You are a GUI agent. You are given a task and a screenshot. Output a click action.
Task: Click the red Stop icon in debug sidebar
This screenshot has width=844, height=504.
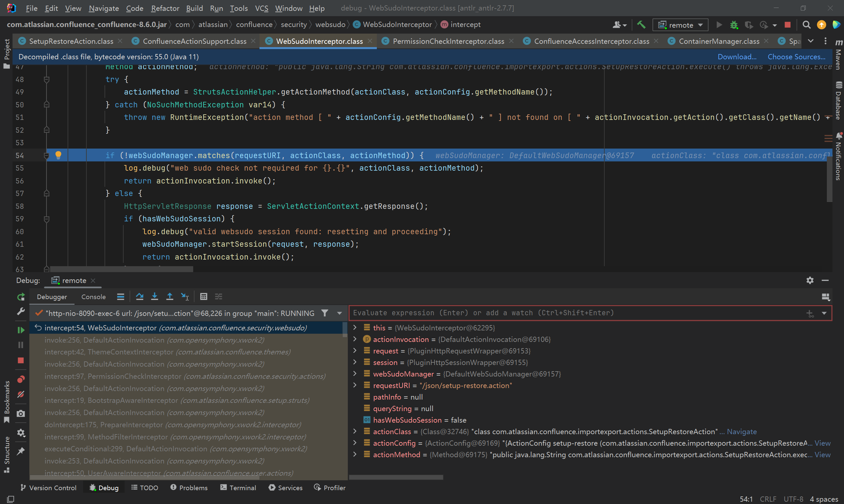coord(21,360)
